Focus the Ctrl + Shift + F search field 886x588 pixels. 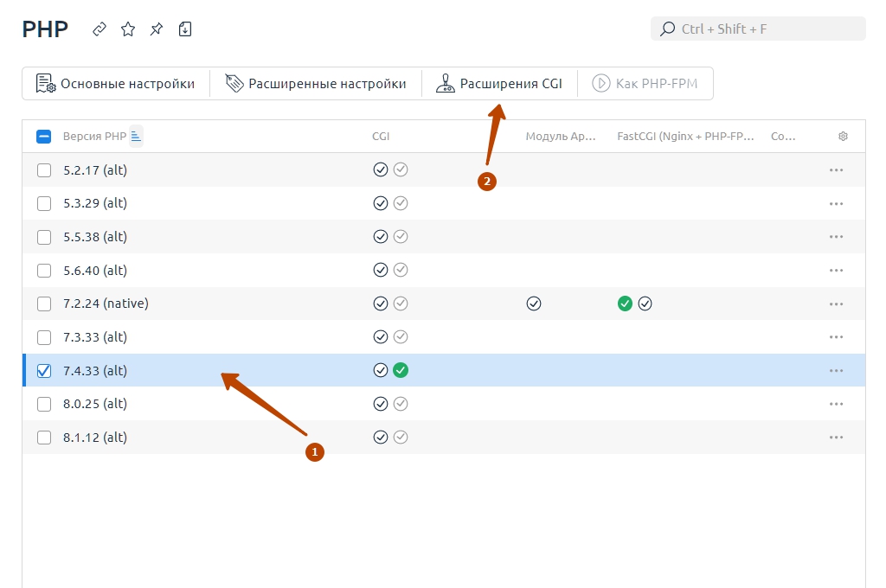click(x=758, y=29)
